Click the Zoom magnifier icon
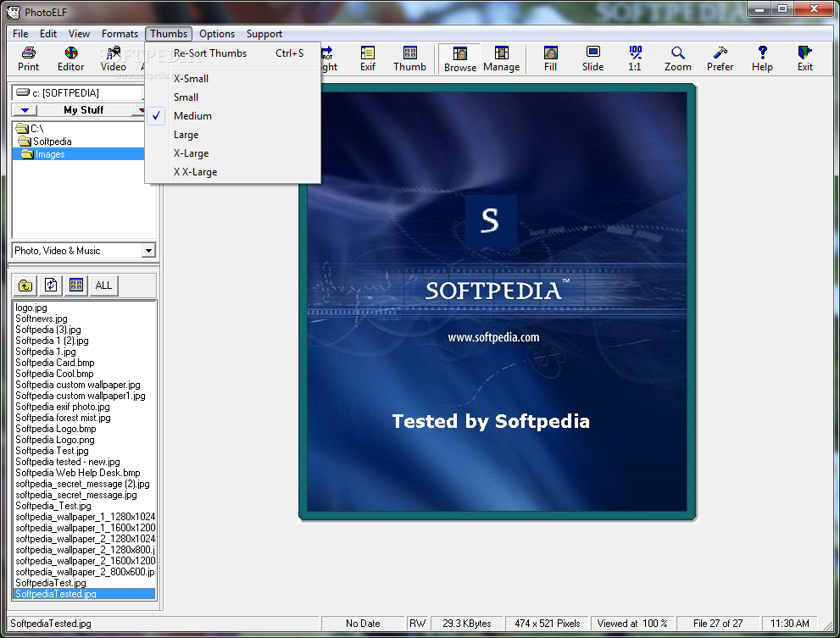840x638 pixels. pyautogui.click(x=677, y=58)
